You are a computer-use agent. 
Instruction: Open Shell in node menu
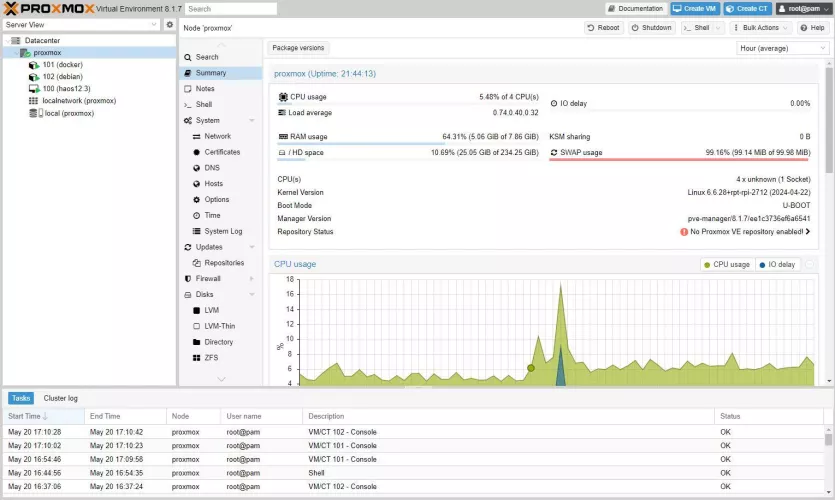220,104
